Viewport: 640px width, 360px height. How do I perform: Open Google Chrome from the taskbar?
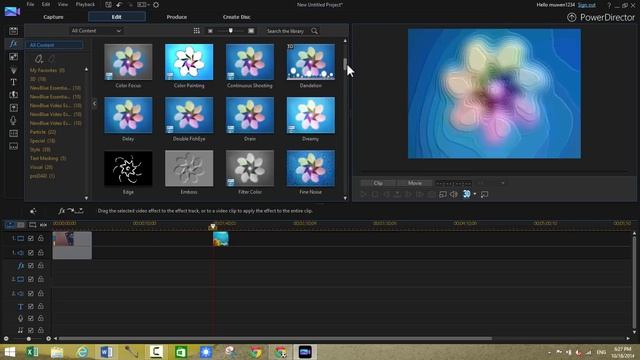pos(256,351)
